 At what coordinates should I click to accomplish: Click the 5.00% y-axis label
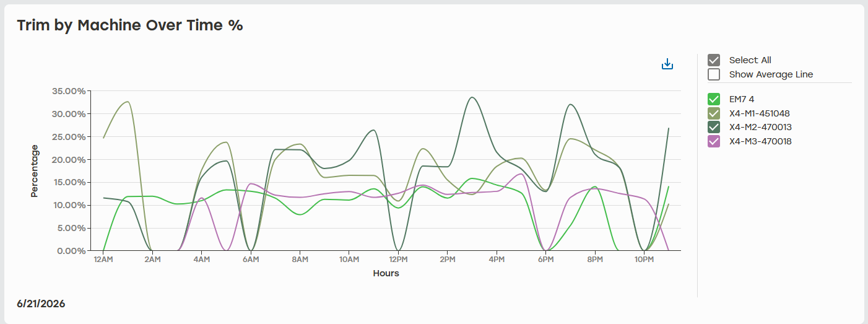click(71, 228)
